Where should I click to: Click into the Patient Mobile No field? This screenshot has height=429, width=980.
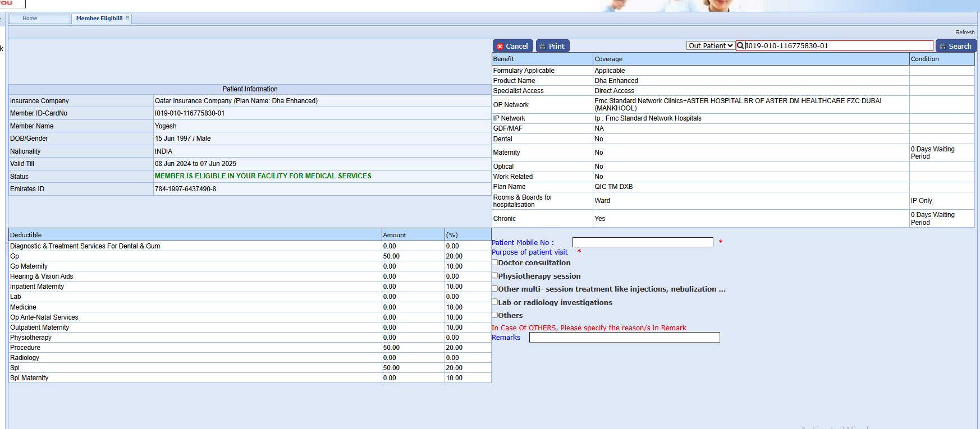coord(643,242)
